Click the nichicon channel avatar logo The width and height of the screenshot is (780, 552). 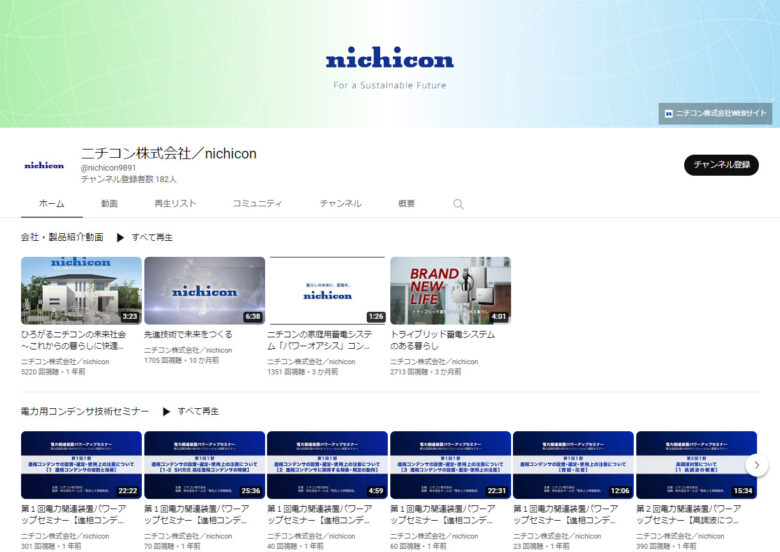pos(44,166)
